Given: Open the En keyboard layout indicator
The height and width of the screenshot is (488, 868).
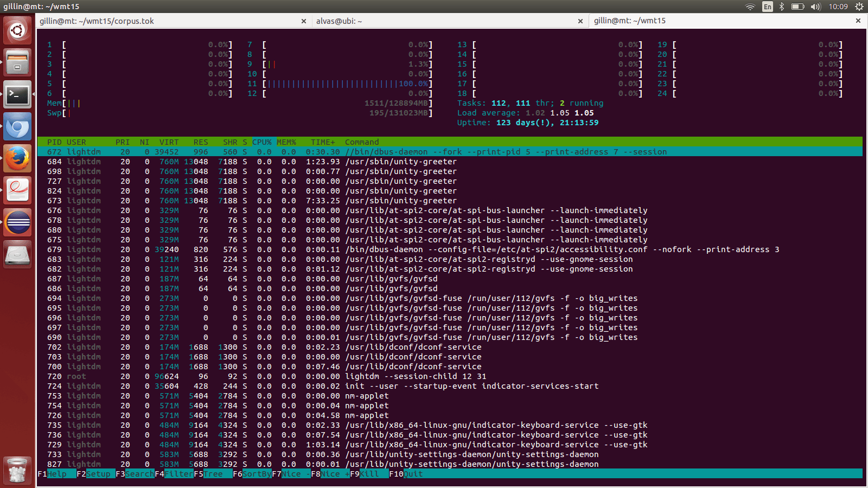Looking at the screenshot, I should click(767, 7).
